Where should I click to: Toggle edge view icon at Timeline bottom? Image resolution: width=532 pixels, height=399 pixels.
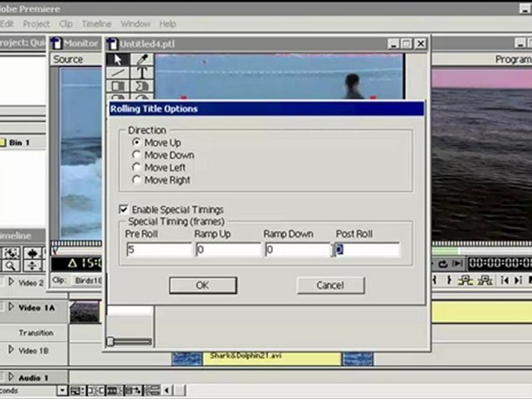click(x=115, y=391)
